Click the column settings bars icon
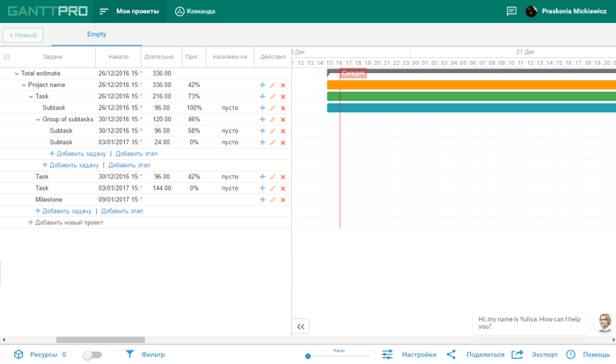Image resolution: width=616 pixels, height=364 pixels. (x=7, y=57)
